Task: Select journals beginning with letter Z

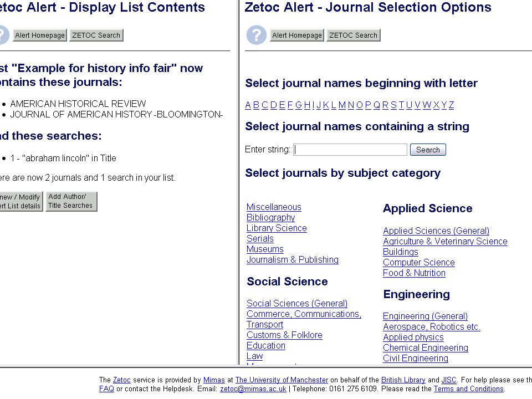Action: (451, 105)
